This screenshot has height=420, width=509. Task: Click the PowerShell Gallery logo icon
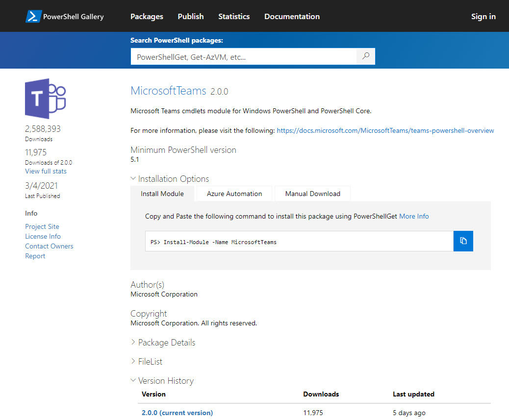(33, 16)
